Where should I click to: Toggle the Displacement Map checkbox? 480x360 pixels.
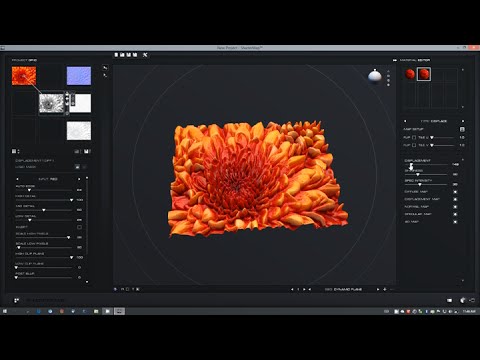455,199
